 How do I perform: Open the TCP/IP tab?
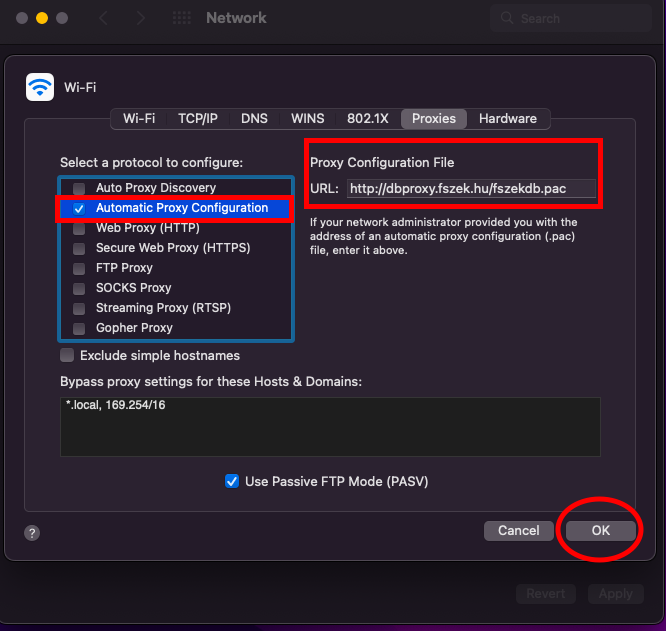coord(198,118)
